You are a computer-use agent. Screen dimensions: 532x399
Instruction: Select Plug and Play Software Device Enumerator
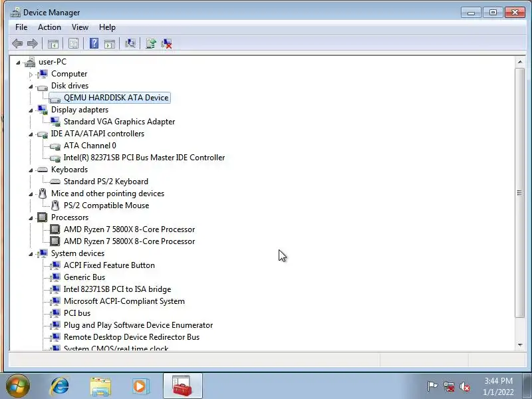coord(138,325)
